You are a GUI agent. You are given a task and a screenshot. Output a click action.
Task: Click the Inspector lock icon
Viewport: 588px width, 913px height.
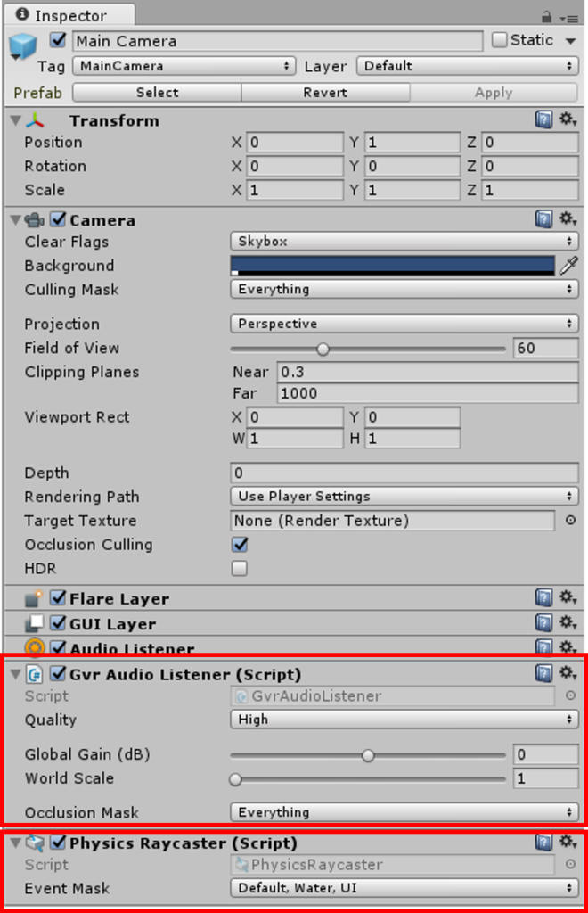point(546,16)
